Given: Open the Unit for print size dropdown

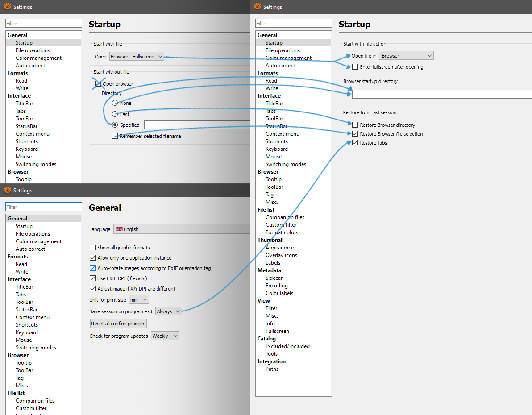Looking at the screenshot, I should [x=139, y=300].
